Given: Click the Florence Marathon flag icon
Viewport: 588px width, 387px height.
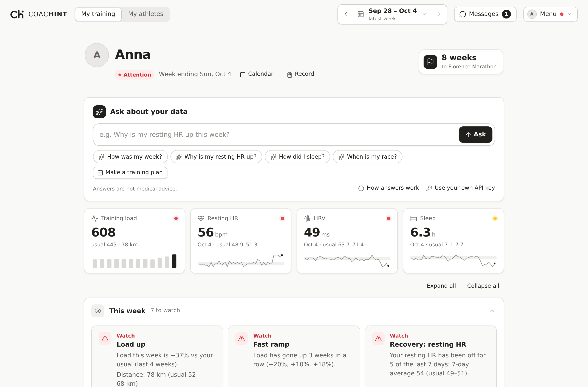Looking at the screenshot, I should tap(430, 62).
